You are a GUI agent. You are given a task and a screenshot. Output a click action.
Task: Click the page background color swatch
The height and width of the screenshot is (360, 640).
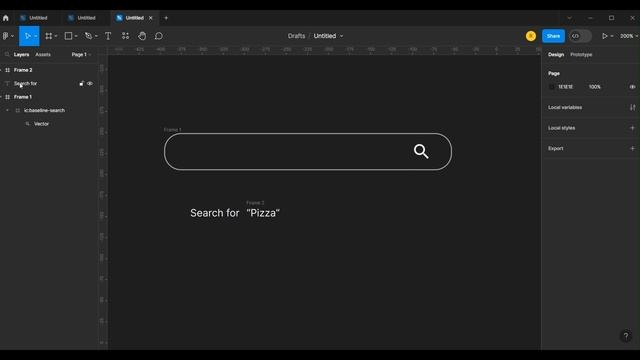point(551,87)
